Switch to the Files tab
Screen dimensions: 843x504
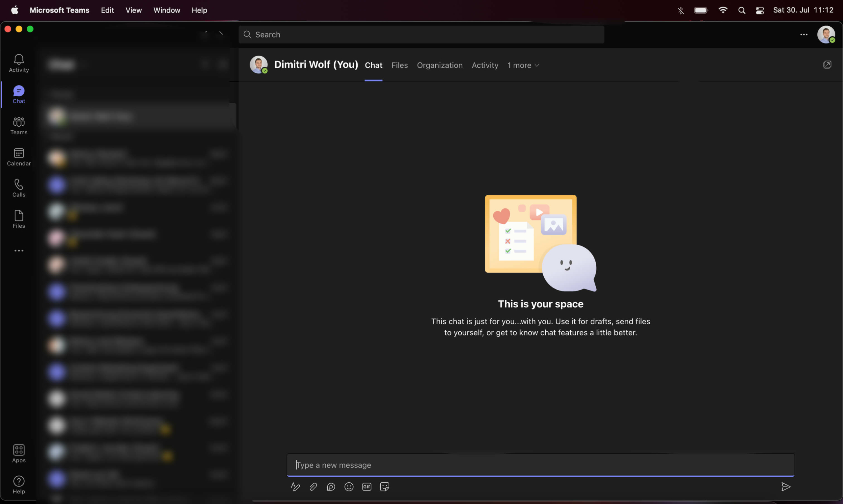(x=399, y=65)
